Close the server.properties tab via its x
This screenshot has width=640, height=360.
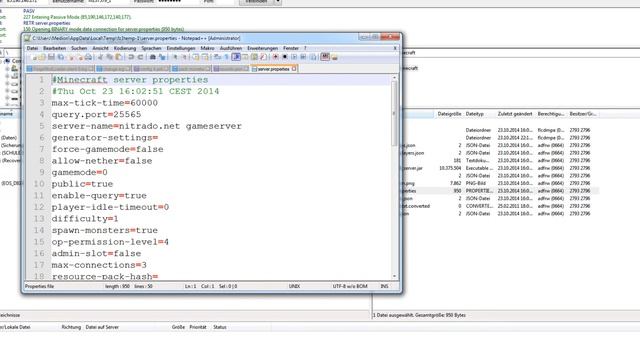[294, 69]
